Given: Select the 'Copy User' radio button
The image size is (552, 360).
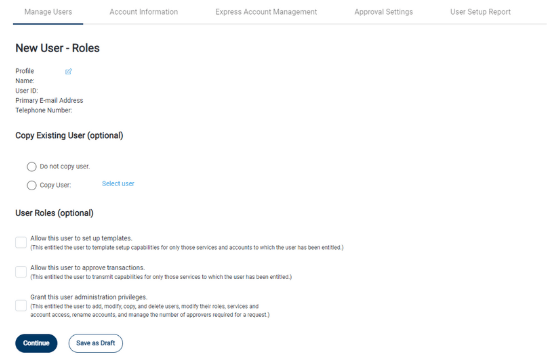Looking at the screenshot, I should click(x=32, y=185).
